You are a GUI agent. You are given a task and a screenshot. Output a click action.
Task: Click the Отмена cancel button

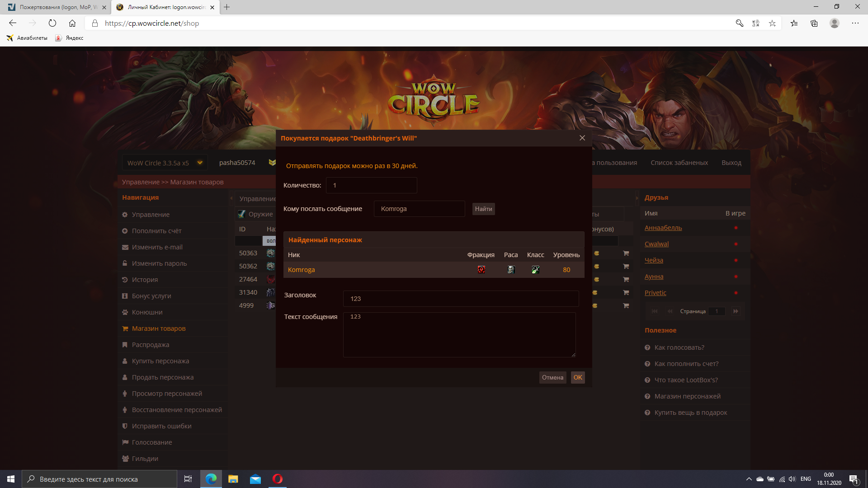click(x=552, y=377)
